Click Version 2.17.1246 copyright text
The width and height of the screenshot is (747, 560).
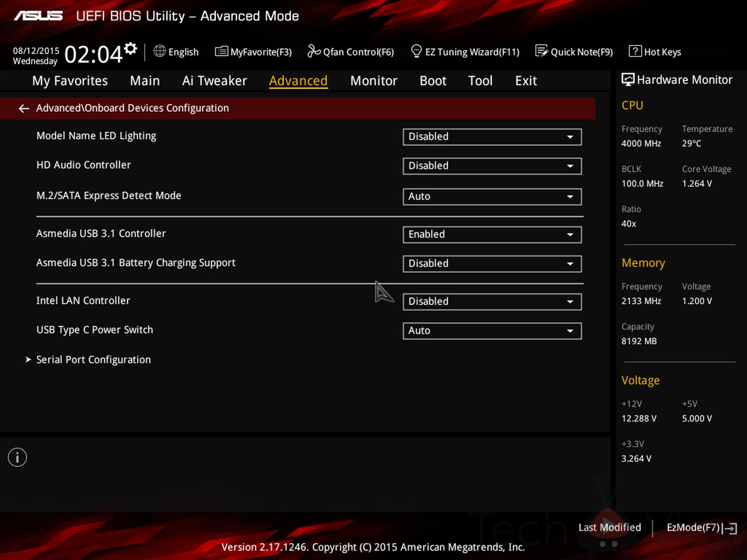point(373,548)
